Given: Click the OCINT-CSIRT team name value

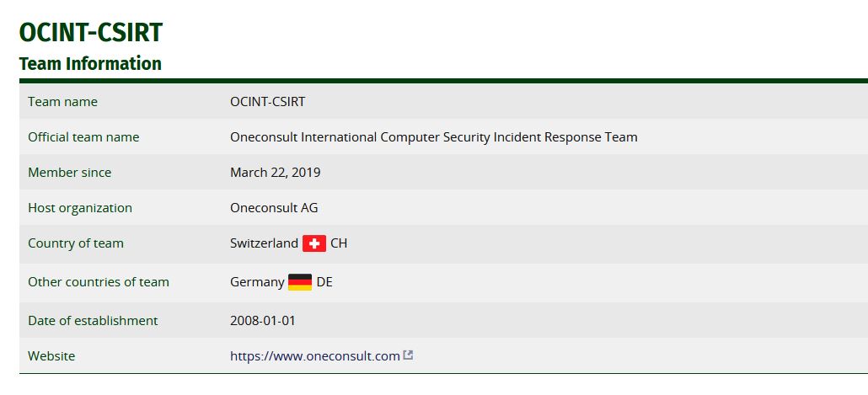Looking at the screenshot, I should click(267, 102).
